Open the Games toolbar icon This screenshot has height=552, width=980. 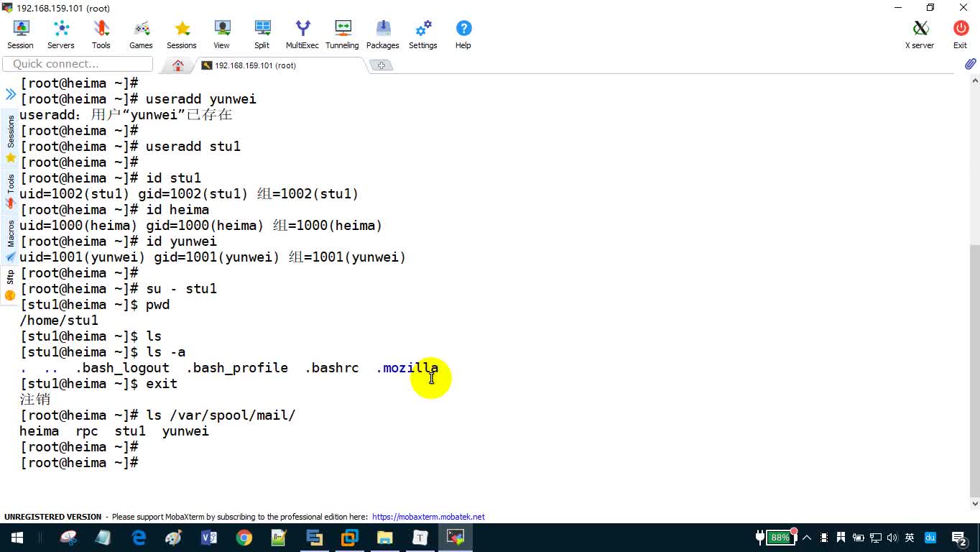[x=141, y=34]
